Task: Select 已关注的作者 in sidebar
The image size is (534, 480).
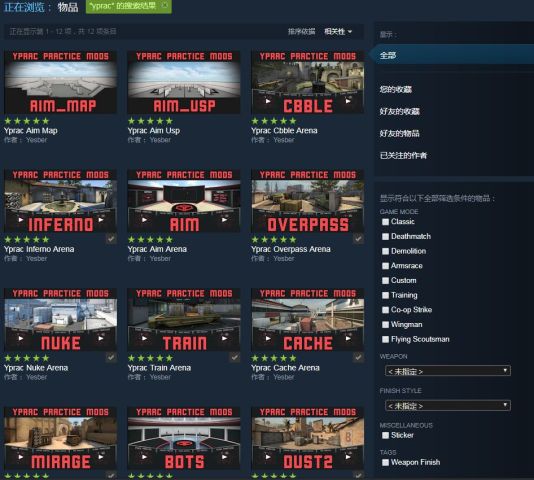Action: (x=403, y=156)
